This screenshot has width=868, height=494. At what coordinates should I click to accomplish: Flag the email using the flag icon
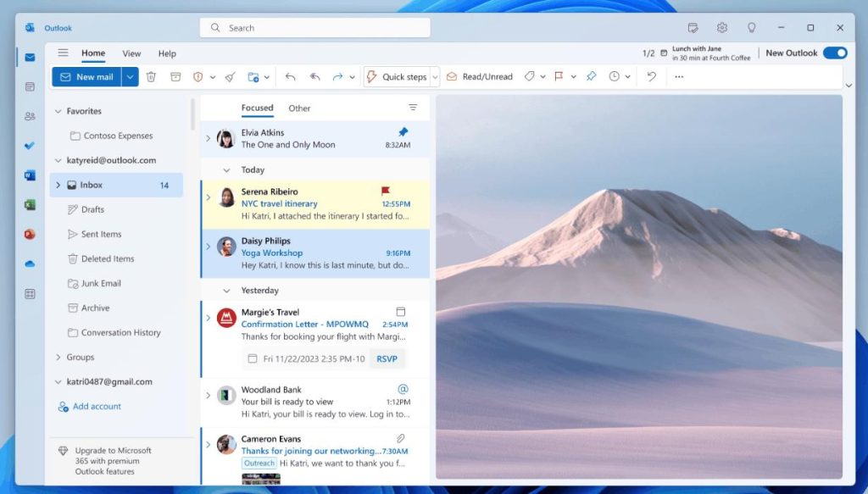pyautogui.click(x=559, y=76)
